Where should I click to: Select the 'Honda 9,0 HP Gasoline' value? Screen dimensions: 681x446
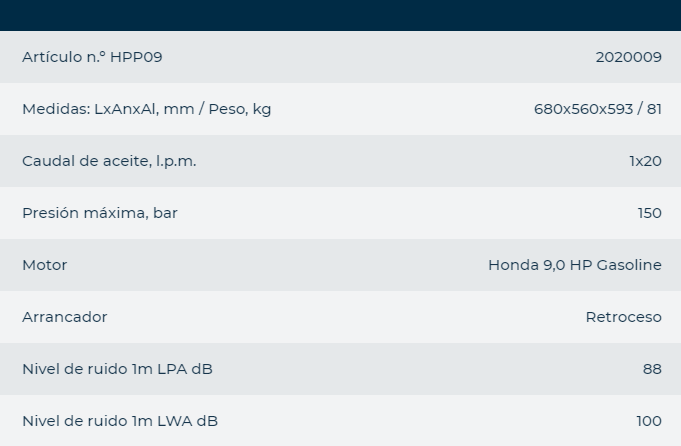tap(574, 265)
